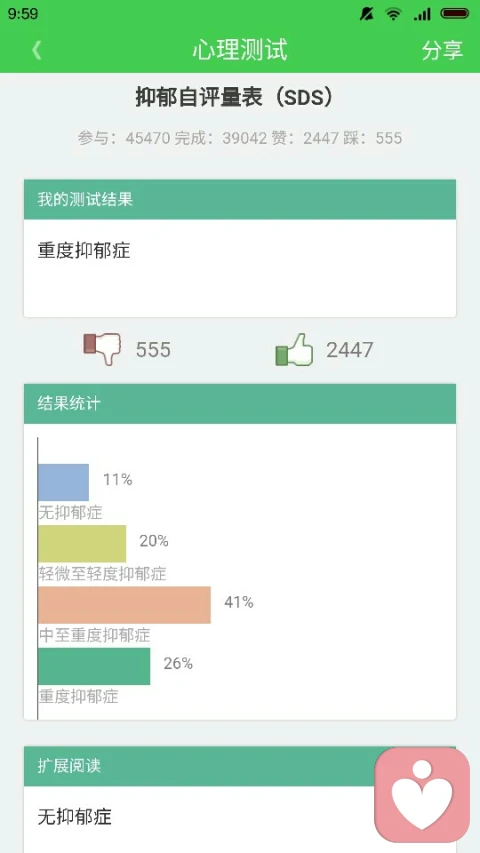Select the blue 11% bar
This screenshot has width=480, height=853.
[63, 482]
